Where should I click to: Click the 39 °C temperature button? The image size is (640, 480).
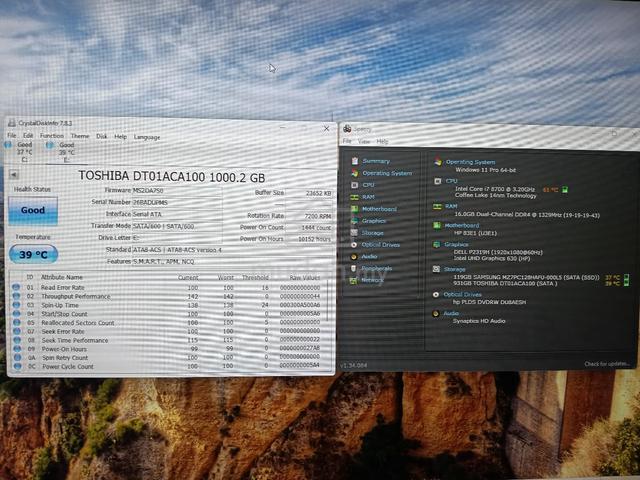tap(33, 254)
